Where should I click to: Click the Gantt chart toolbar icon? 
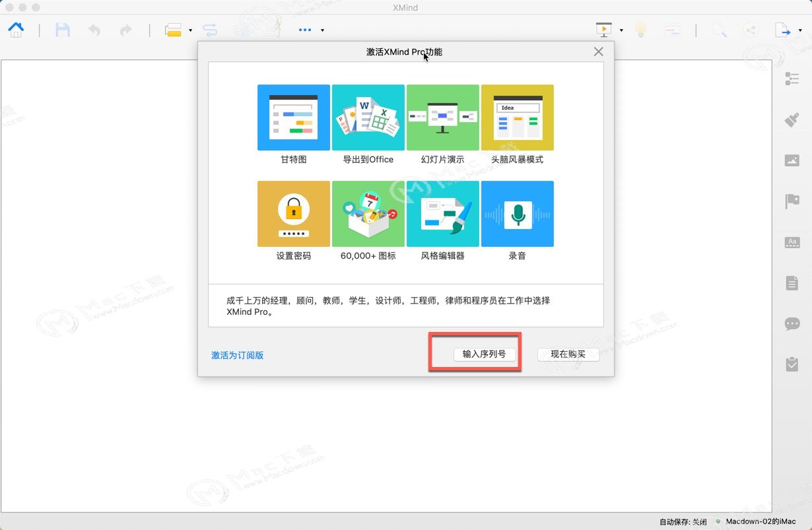(672, 30)
